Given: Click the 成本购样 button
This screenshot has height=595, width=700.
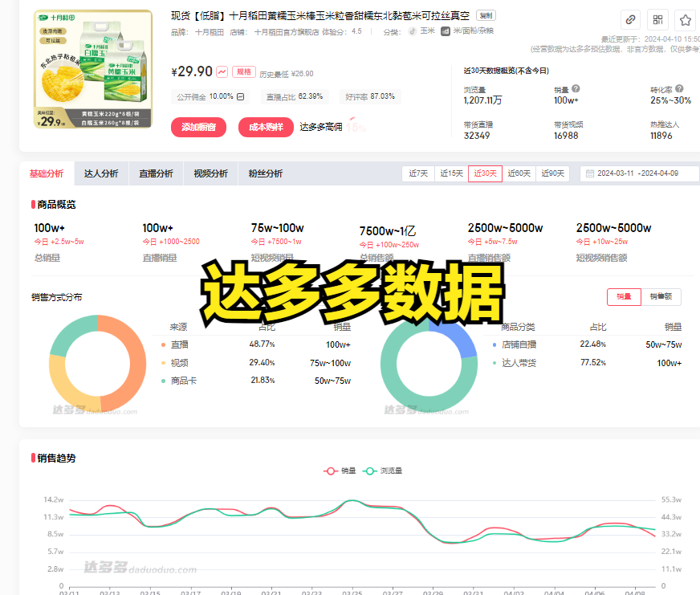Looking at the screenshot, I should point(266,127).
